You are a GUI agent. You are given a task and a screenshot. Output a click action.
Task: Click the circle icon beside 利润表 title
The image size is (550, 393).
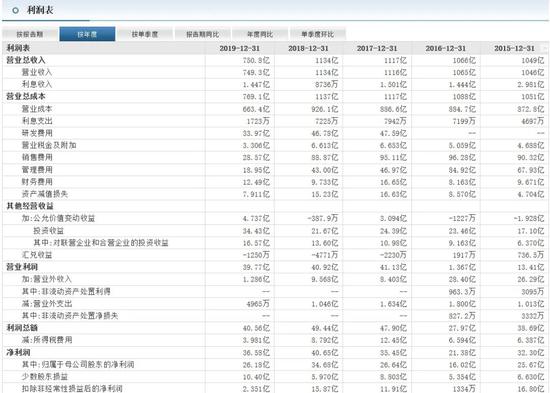tap(15, 11)
